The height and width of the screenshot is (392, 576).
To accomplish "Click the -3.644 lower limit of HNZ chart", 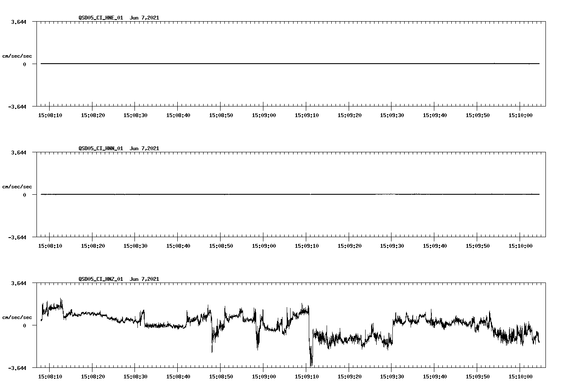I will (x=17, y=368).
